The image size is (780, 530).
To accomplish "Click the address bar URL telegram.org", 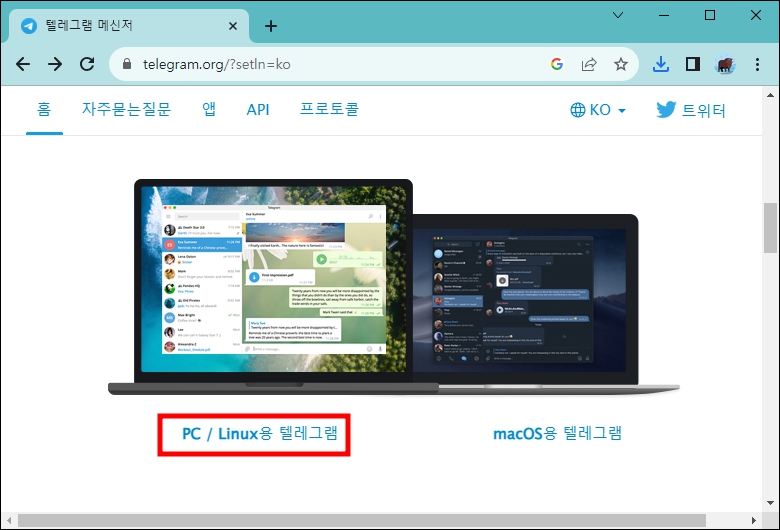I will coord(216,64).
